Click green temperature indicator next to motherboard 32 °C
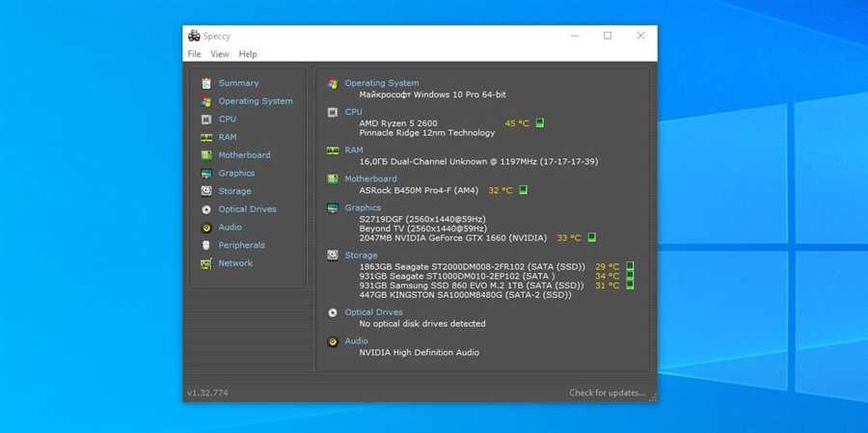The height and width of the screenshot is (433, 868). point(523,190)
